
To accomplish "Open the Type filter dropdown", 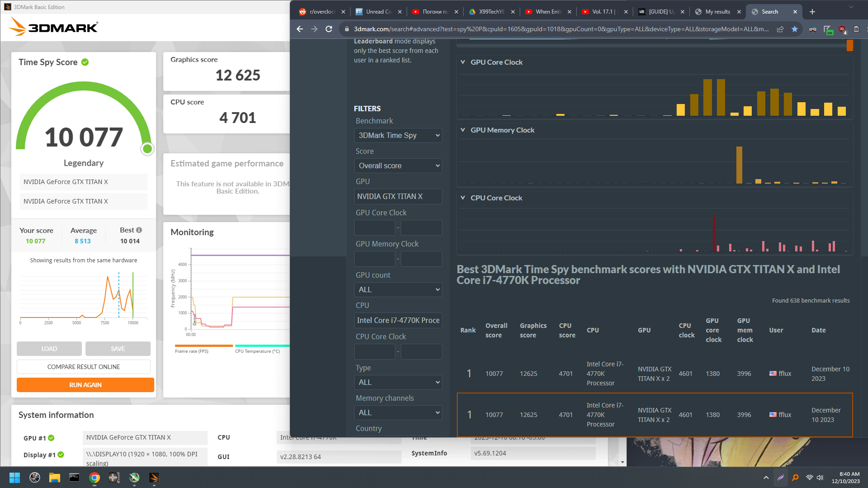I will (398, 382).
